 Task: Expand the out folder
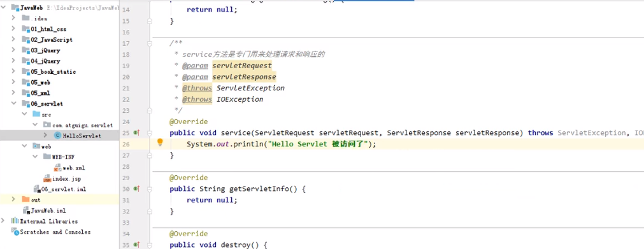click(13, 200)
